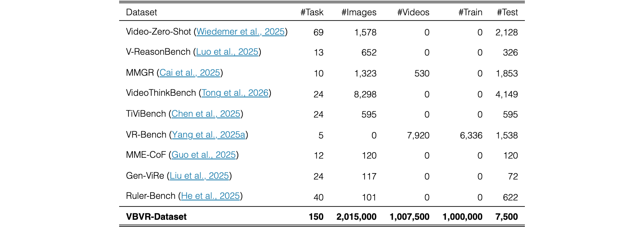Click the bold 150 task total
Image resolution: width=644 pixels, height=227 pixels.
316,217
